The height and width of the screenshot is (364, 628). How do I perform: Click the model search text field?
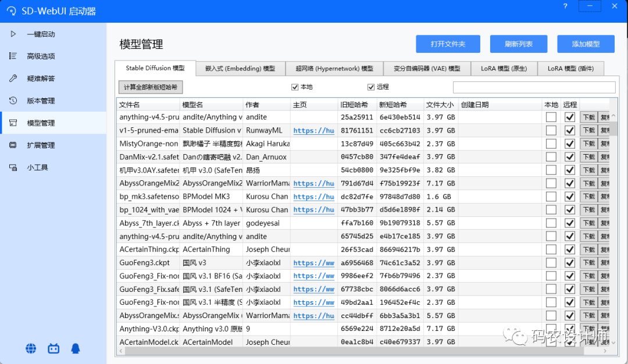pos(534,87)
